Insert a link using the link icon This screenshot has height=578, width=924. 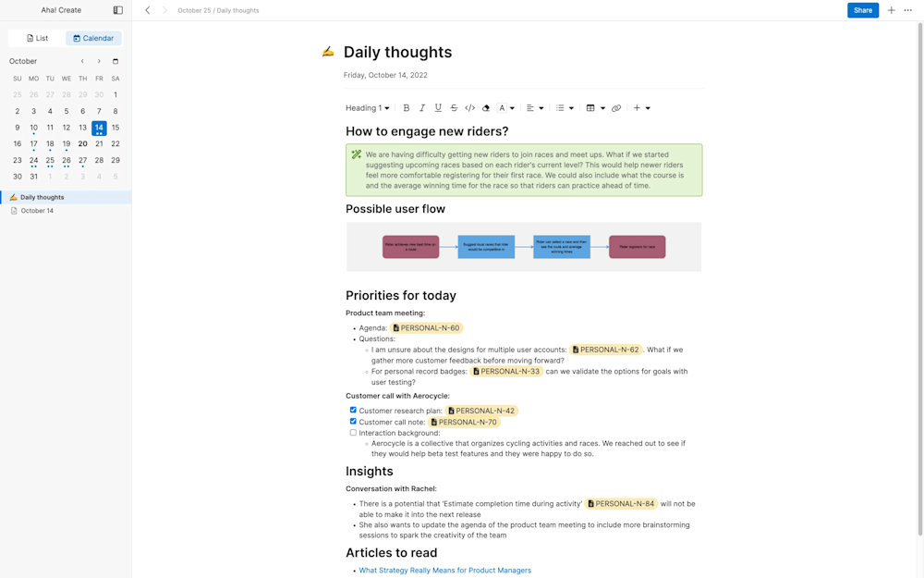click(617, 107)
